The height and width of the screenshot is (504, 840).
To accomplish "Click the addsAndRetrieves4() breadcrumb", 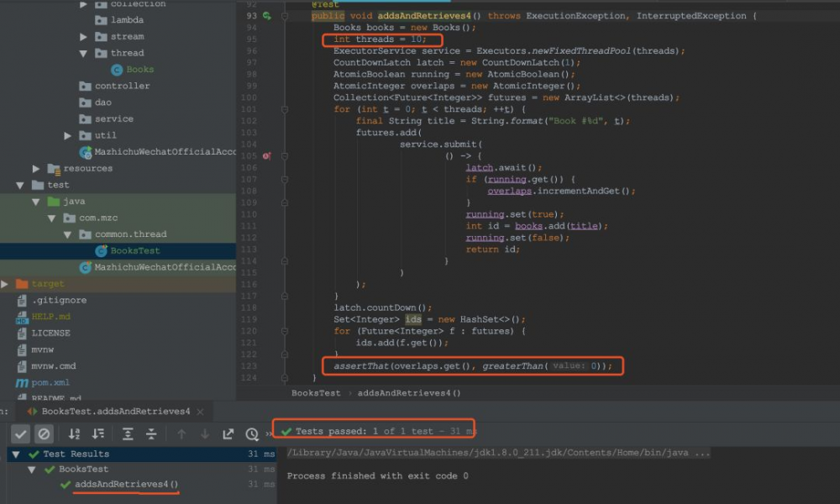I will point(409,393).
